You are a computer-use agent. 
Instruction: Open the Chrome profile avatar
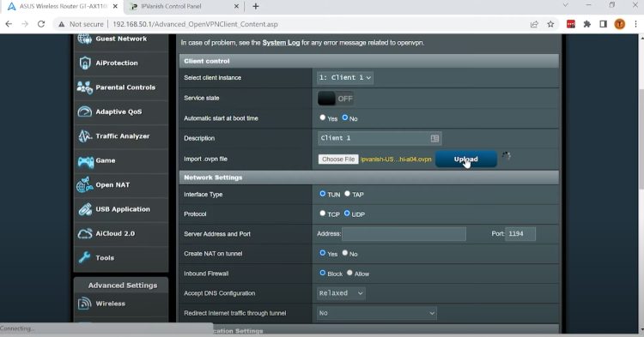pyautogui.click(x=619, y=24)
